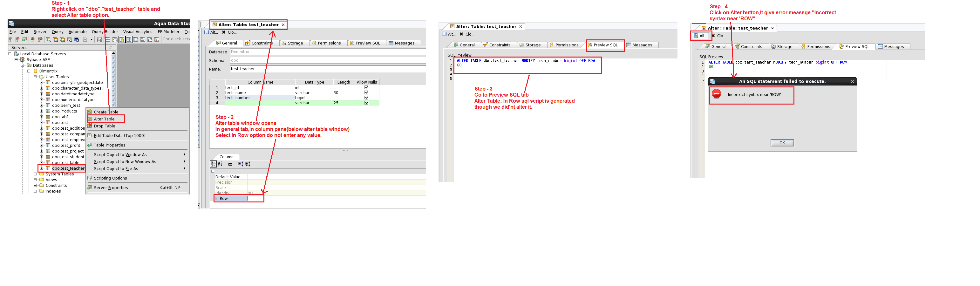Click the A-Z sort icon in Column pane
Image resolution: width=980 pixels, height=286 pixels.
(220, 164)
